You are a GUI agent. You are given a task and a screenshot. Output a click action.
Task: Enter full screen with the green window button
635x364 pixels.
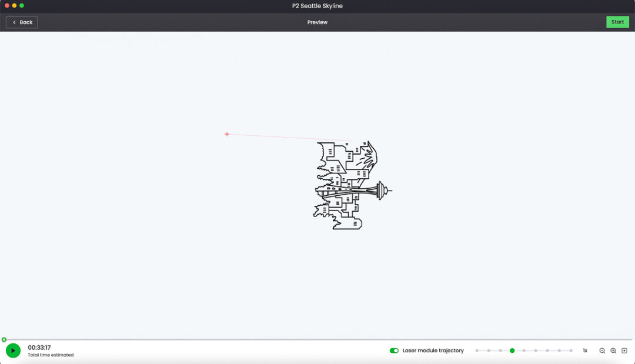[22, 5]
